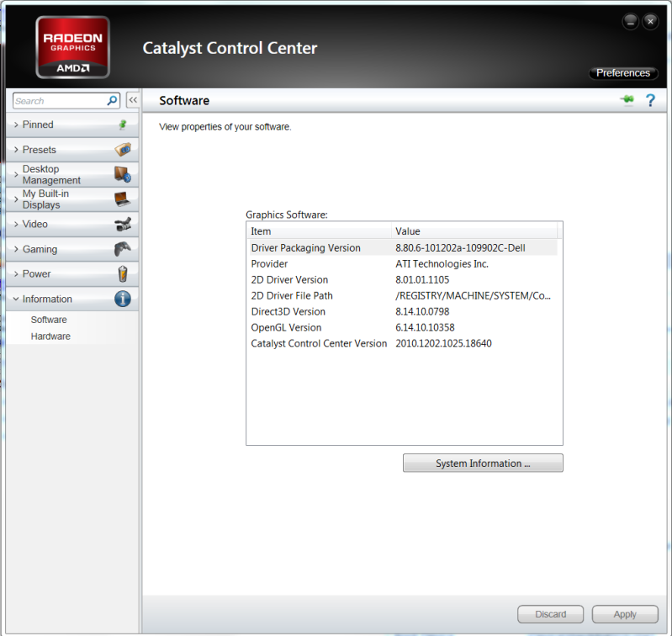Click the 'View properties of your software' text
672x636 pixels.
click(225, 127)
